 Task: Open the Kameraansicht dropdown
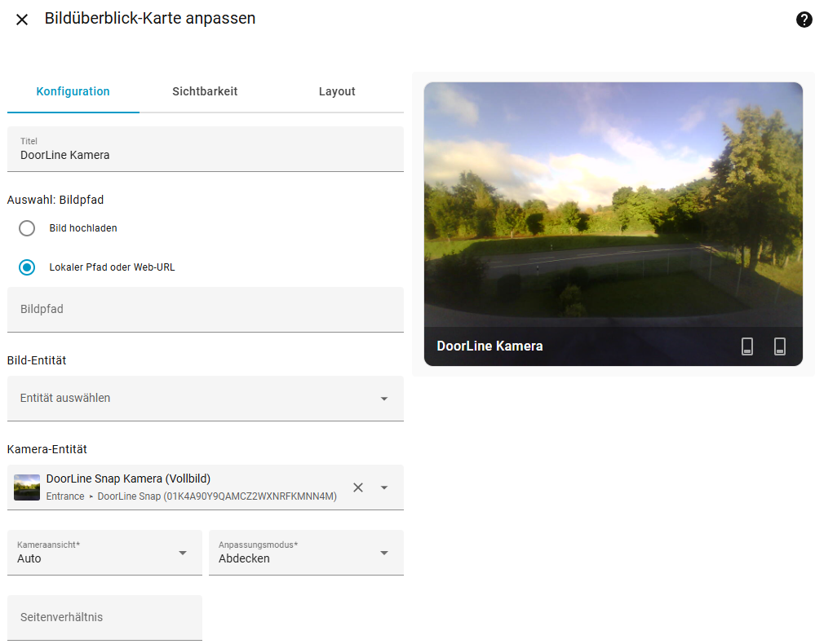coord(104,553)
